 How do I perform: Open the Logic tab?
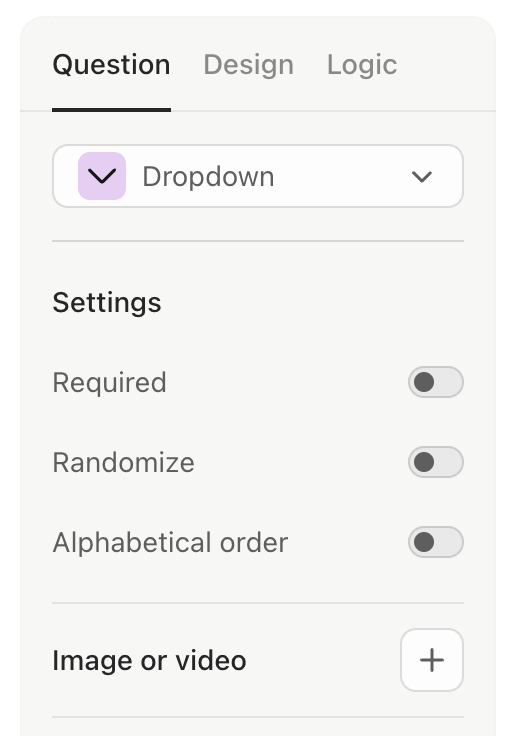pos(362,64)
